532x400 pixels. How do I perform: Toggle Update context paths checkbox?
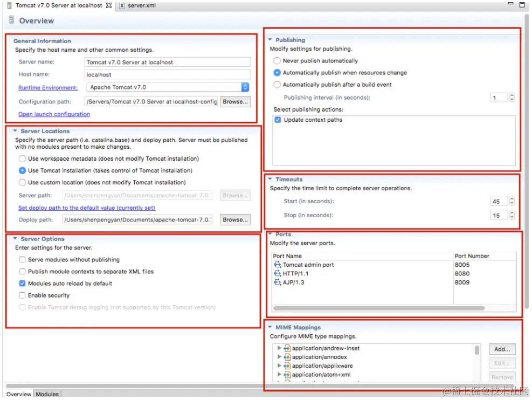tap(278, 120)
